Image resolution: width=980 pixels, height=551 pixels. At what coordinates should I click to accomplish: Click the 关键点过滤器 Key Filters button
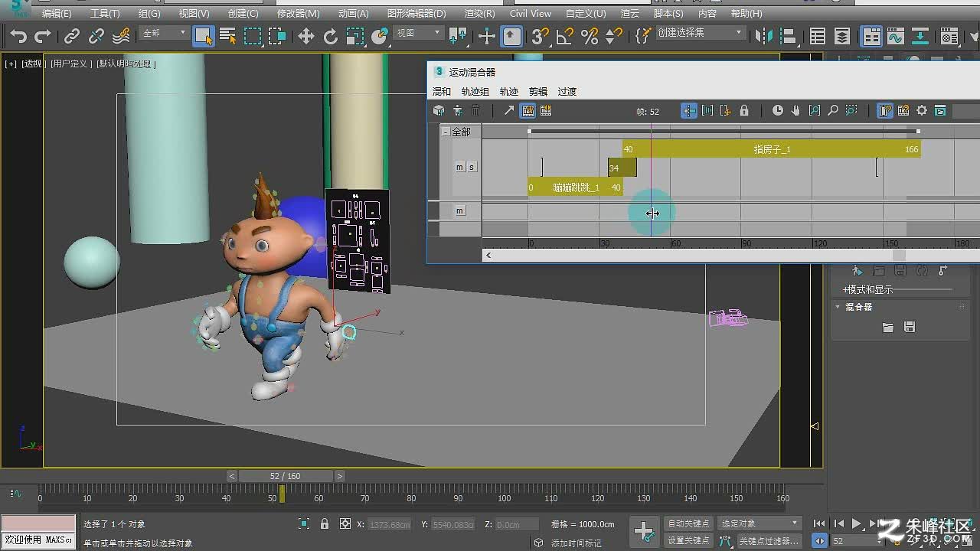(769, 540)
